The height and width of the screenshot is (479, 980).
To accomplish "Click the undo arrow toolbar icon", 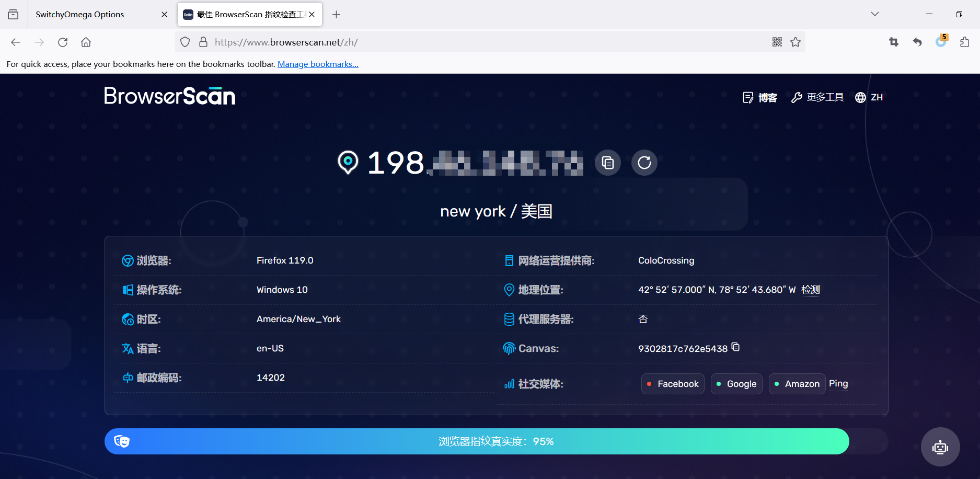I will coord(917,42).
